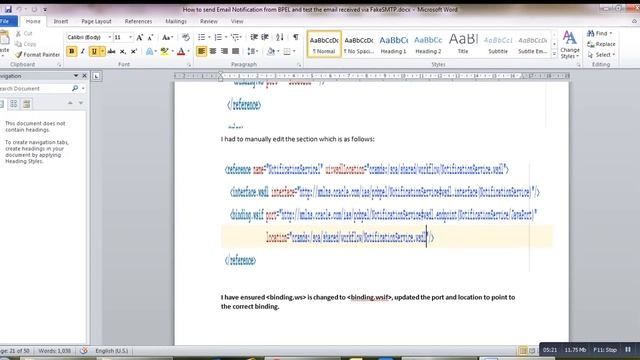Switch to Review tab

(x=209, y=21)
